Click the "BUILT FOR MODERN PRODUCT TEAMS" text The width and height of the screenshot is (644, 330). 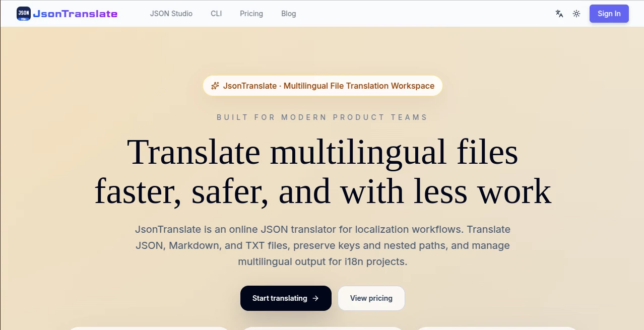tap(323, 117)
